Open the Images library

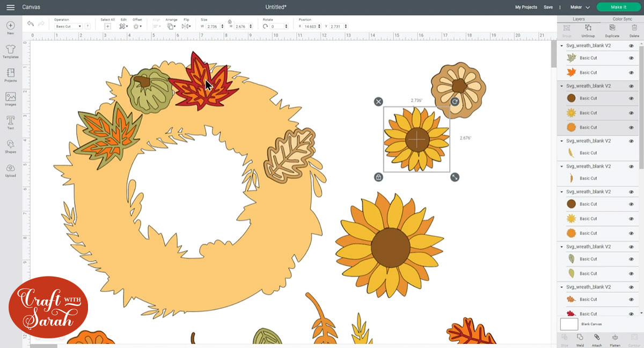point(10,99)
